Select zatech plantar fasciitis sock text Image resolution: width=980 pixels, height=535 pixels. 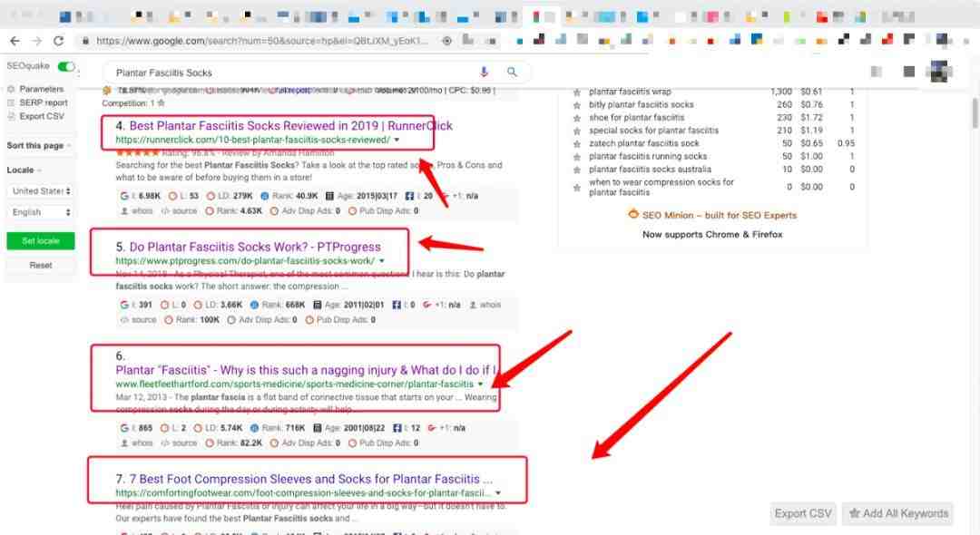tap(643, 143)
